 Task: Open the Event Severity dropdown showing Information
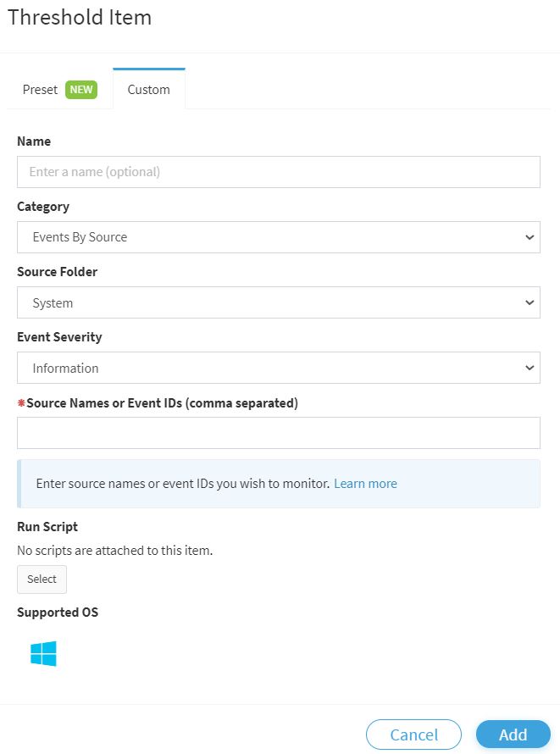click(x=279, y=368)
